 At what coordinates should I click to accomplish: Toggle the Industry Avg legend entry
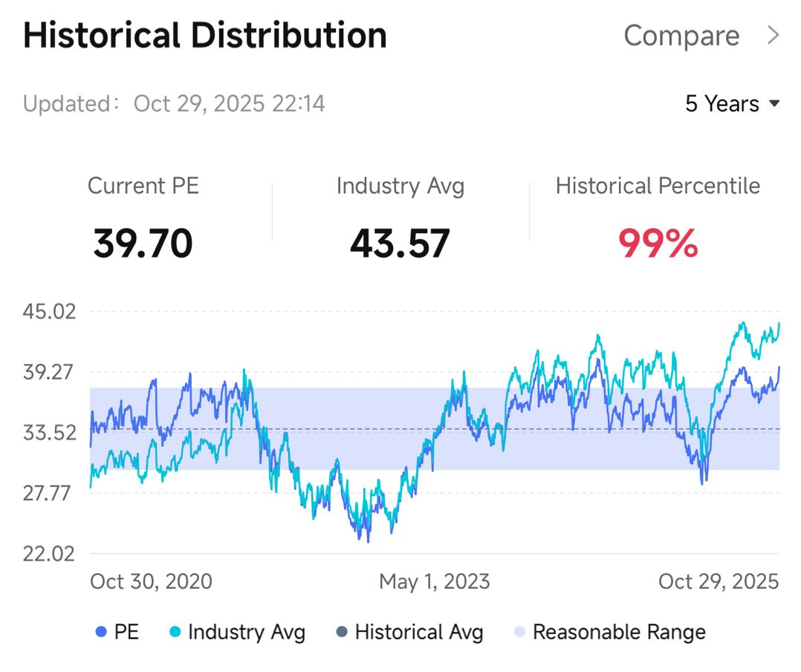(238, 632)
